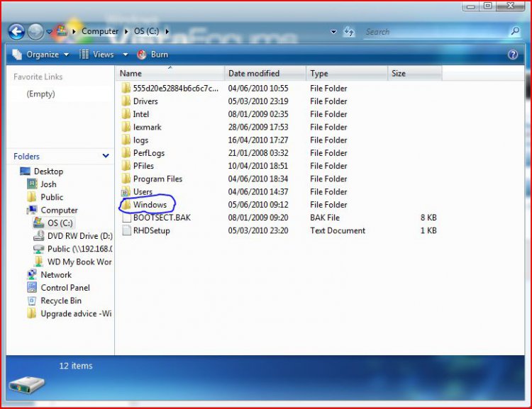This screenshot has width=532, height=409.
Task: Select the lexmark folder icon
Action: click(126, 127)
